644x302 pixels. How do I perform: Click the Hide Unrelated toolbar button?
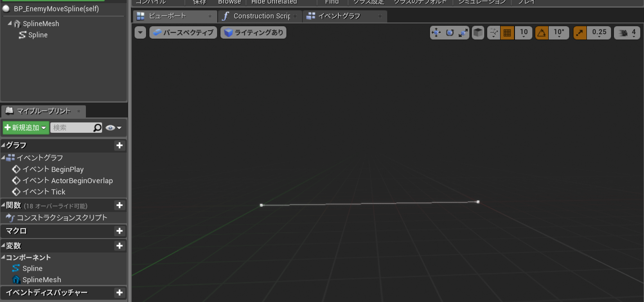pos(274,2)
